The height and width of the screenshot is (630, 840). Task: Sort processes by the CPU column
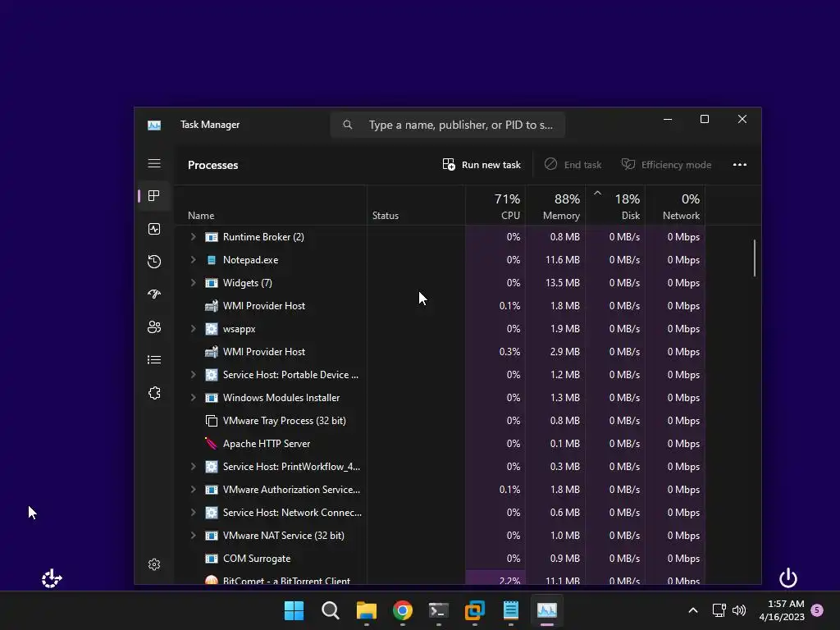(495, 205)
